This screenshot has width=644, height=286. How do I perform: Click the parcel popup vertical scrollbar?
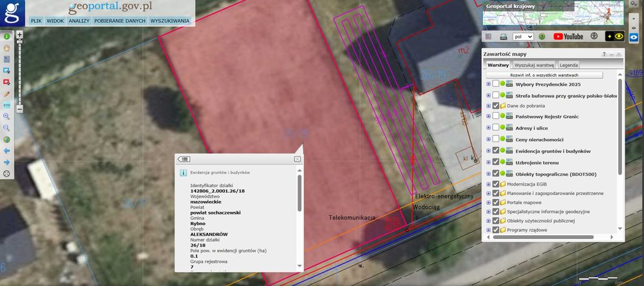pyautogui.click(x=299, y=193)
